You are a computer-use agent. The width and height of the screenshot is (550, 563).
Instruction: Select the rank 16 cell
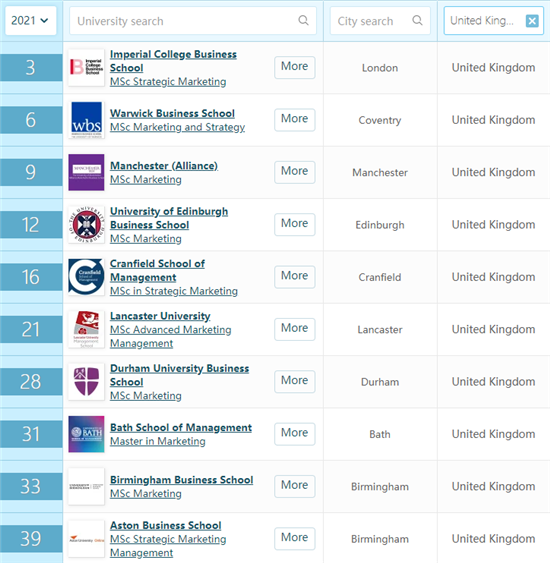tap(31, 277)
